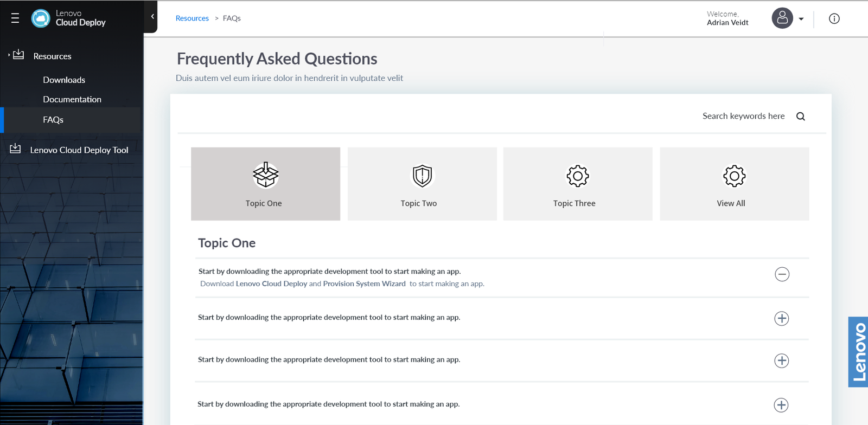Open the Provision System Wizard link
The image size is (868, 425).
(364, 284)
